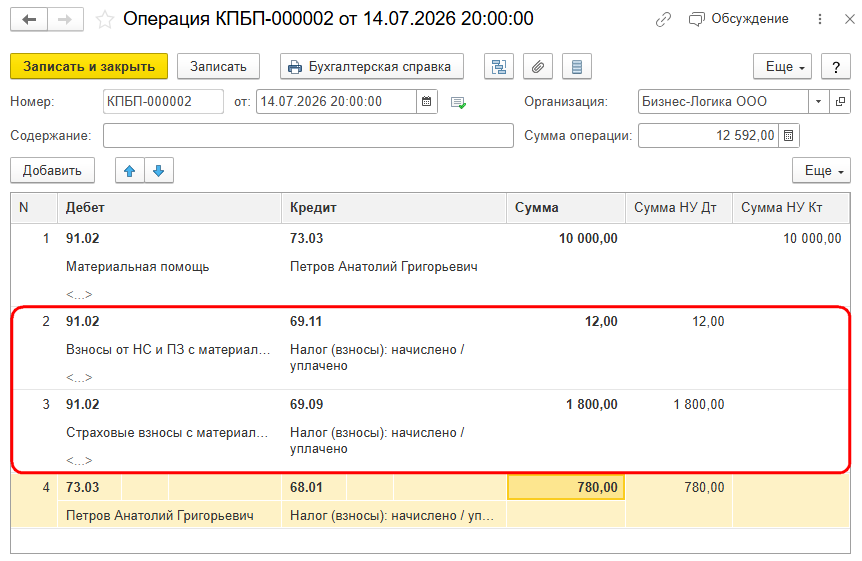Move row down with blue down arrow
This screenshot has height=561, width=862.
click(x=159, y=170)
